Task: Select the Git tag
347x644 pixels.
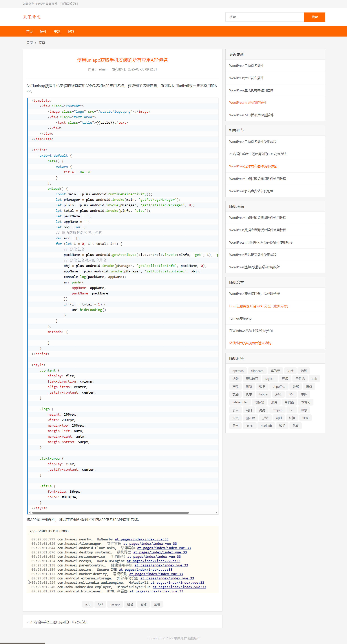Action: coord(291,410)
